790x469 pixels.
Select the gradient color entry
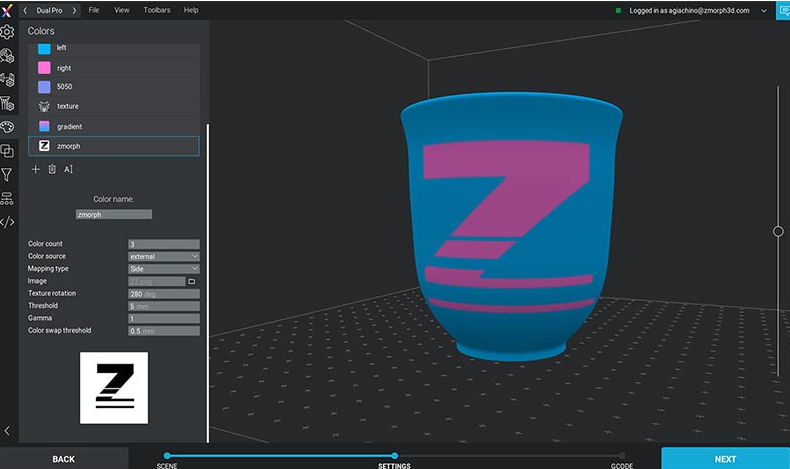tap(113, 126)
